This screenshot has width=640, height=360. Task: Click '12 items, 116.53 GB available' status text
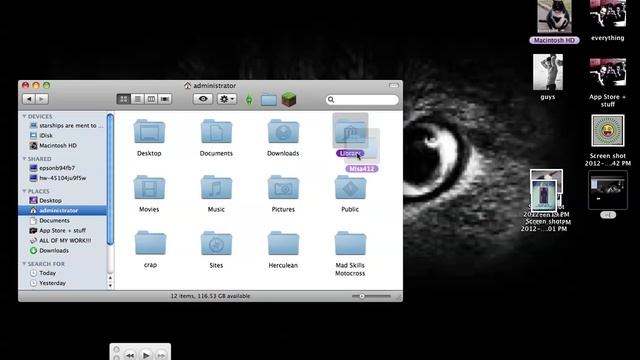point(210,296)
